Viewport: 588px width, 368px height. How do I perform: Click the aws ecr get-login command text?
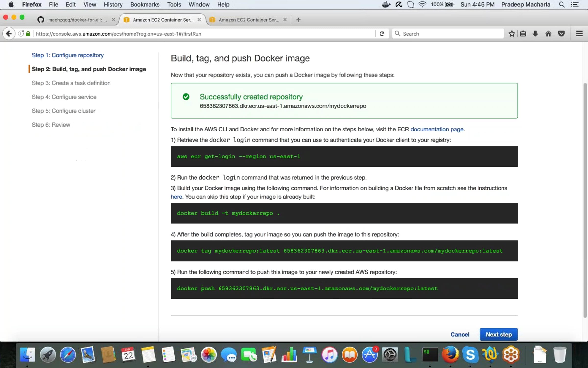tap(239, 157)
